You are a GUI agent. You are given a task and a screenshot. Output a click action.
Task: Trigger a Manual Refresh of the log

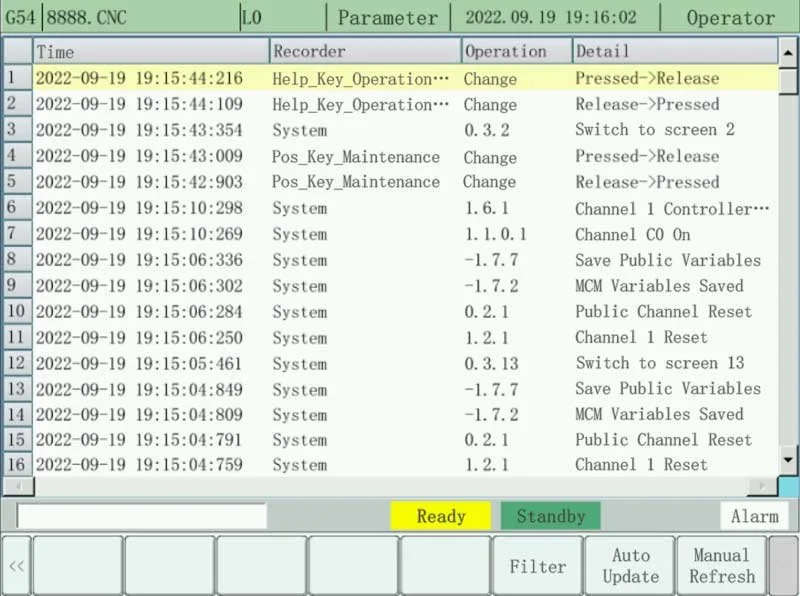click(x=722, y=565)
